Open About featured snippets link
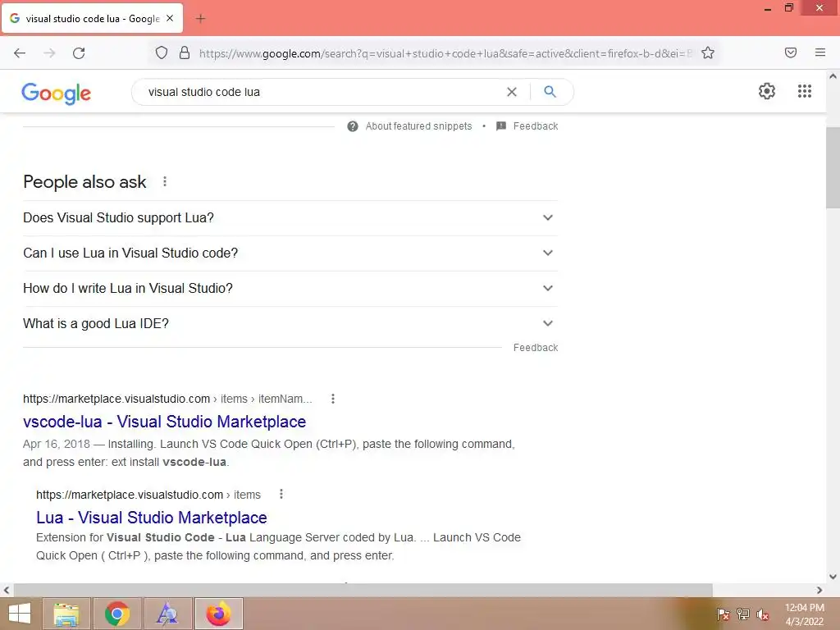The width and height of the screenshot is (840, 630). (x=418, y=126)
